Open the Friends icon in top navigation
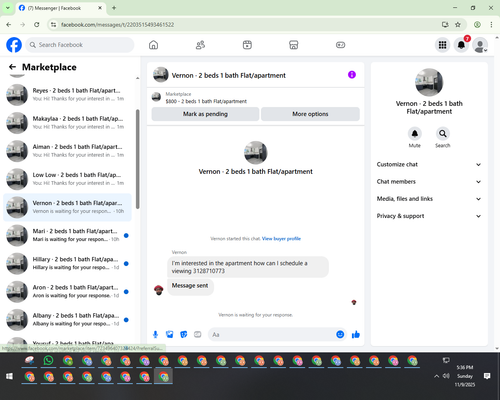 (200, 45)
